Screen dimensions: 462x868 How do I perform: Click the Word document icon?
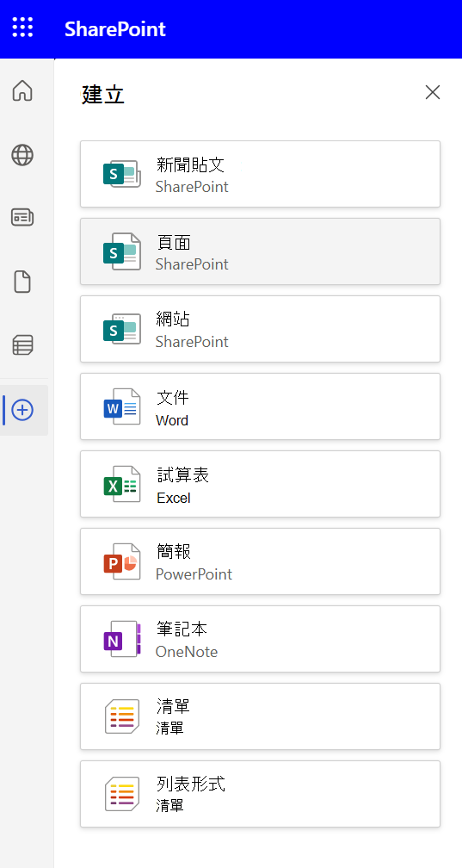coord(122,406)
